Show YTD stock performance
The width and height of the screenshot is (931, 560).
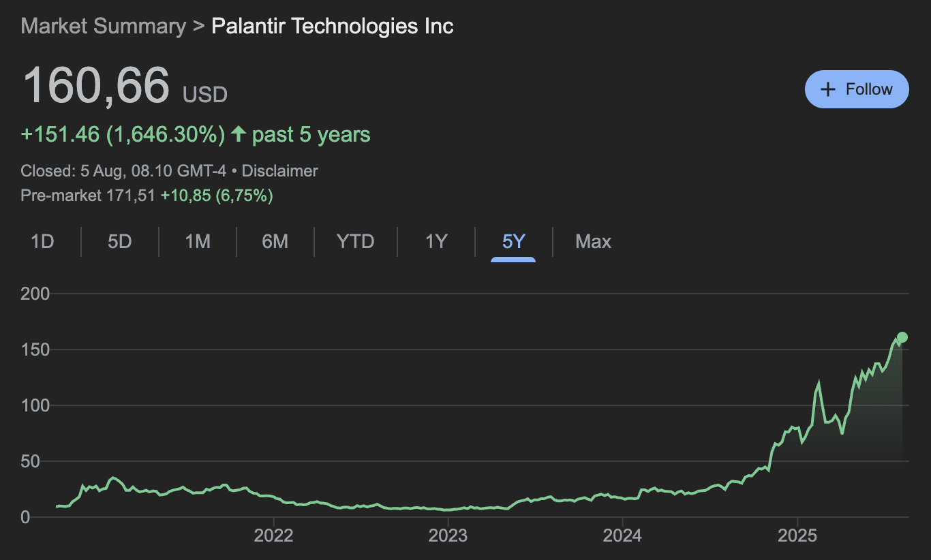pos(355,241)
